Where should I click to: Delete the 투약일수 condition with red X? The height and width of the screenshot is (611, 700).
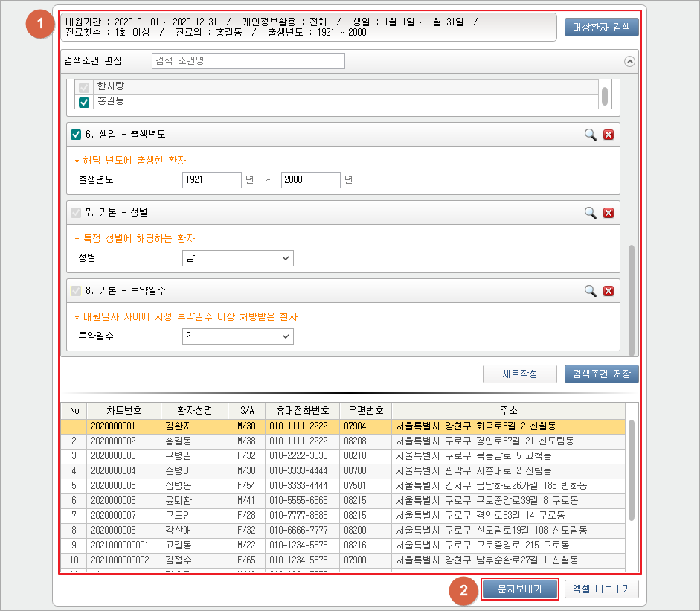click(609, 291)
